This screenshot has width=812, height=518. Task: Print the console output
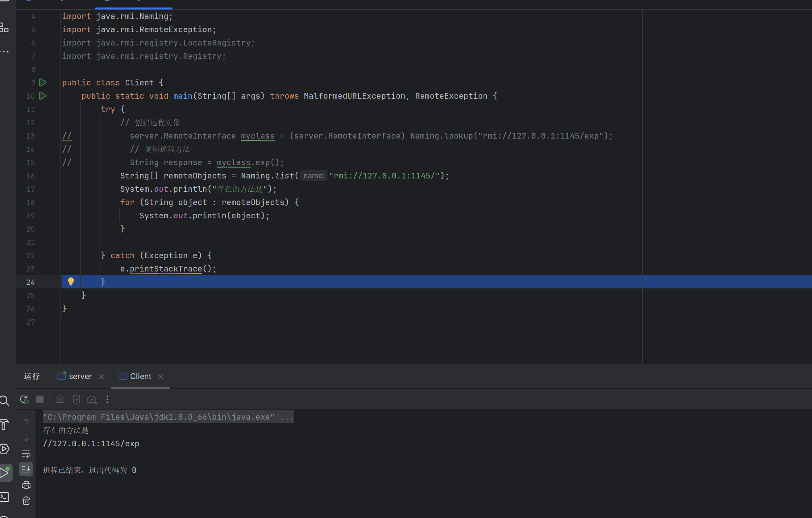click(x=26, y=485)
